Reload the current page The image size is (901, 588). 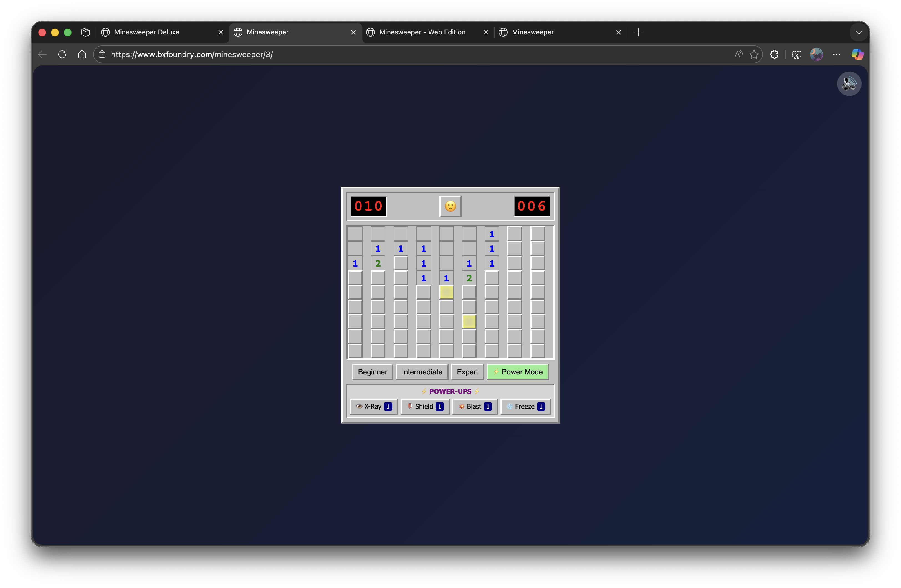tap(62, 54)
